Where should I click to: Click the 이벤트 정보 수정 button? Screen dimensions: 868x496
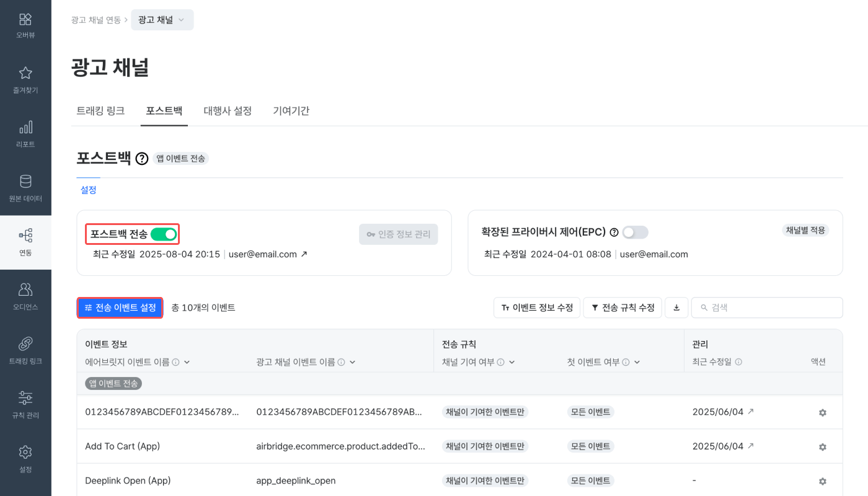tap(537, 308)
